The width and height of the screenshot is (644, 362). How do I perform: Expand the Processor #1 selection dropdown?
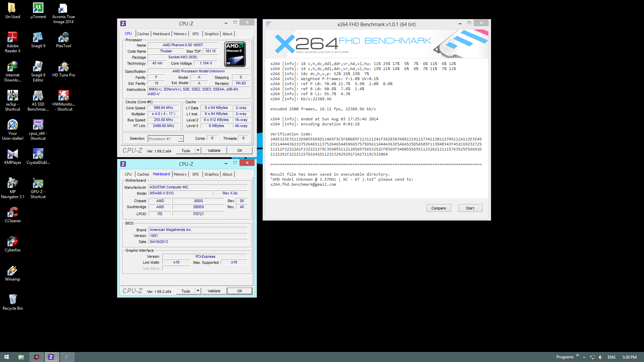click(x=181, y=139)
